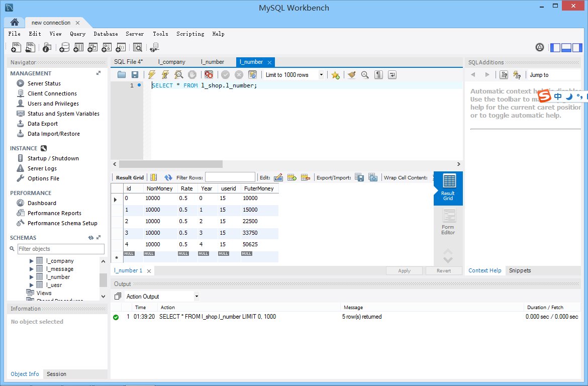Screen dimensions: 588x386
Task: Switch to SQL File 4 tab
Action: tap(129, 62)
